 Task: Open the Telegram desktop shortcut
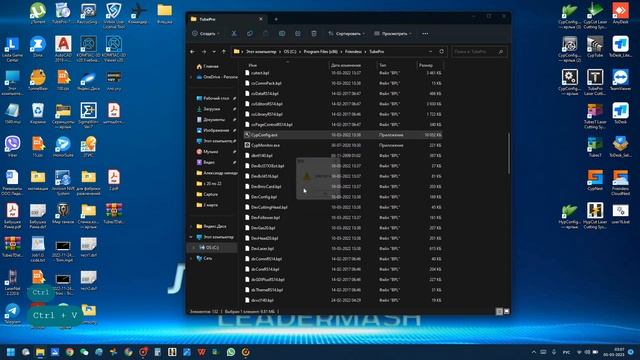(x=13, y=313)
